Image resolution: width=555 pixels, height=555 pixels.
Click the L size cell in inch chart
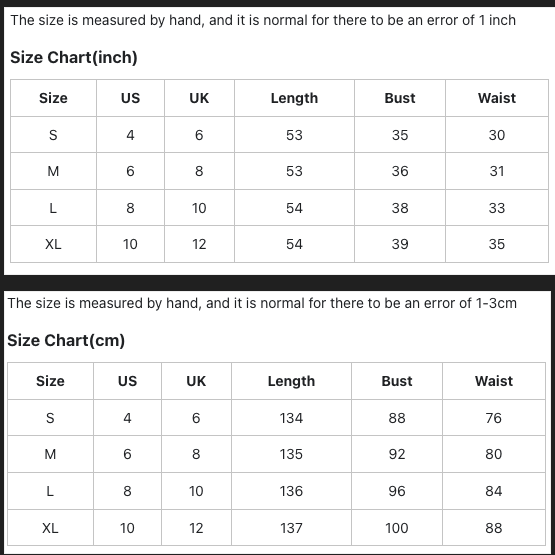pyautogui.click(x=53, y=208)
